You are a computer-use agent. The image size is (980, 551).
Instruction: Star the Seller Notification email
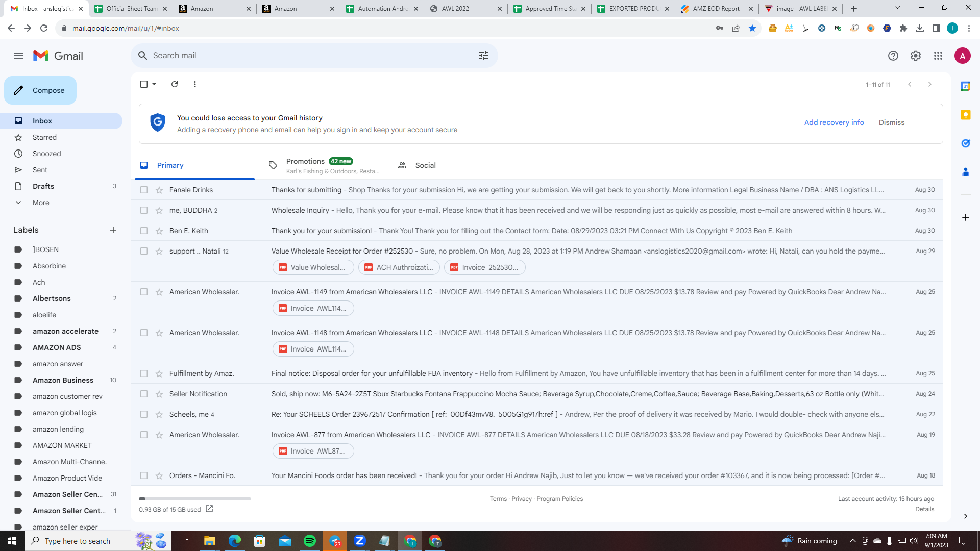(159, 394)
